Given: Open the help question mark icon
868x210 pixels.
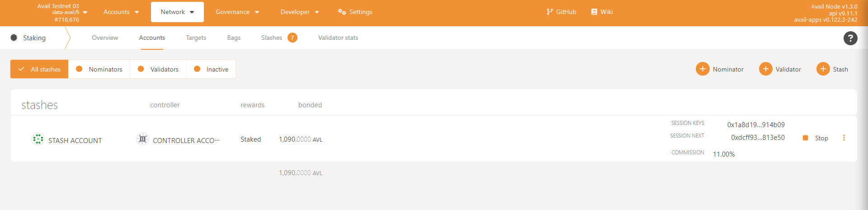Looking at the screenshot, I should [850, 38].
